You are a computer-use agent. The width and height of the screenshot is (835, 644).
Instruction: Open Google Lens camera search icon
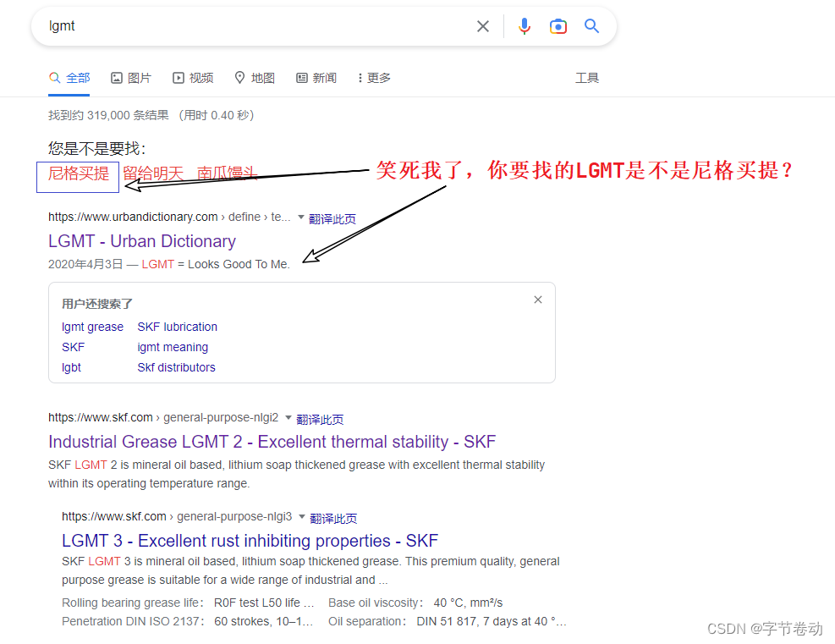coord(558,26)
